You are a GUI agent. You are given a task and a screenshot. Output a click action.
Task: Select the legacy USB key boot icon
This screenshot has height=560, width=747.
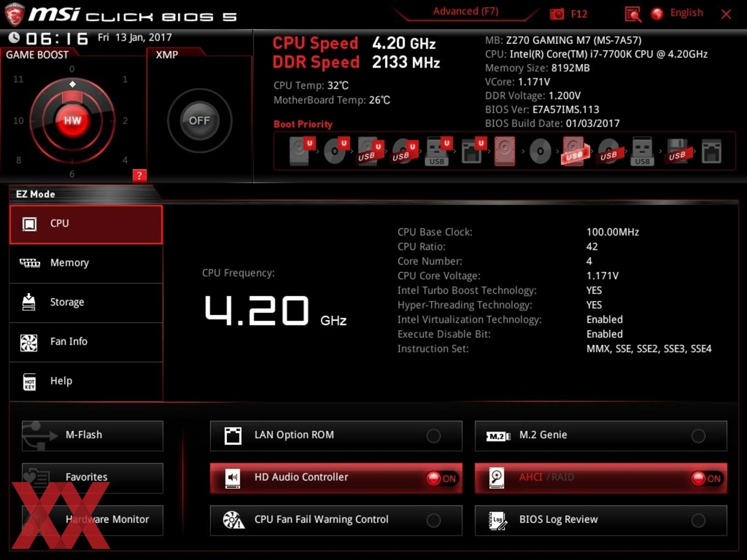642,151
